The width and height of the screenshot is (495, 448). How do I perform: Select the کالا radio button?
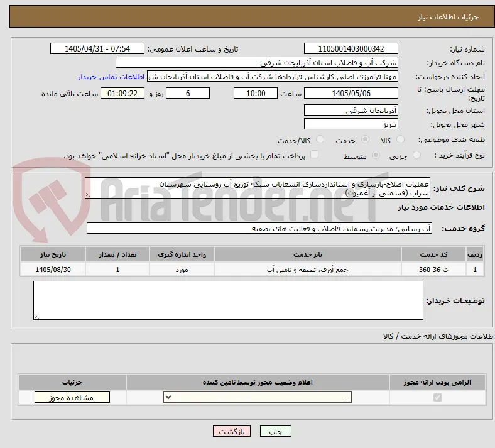(400, 139)
